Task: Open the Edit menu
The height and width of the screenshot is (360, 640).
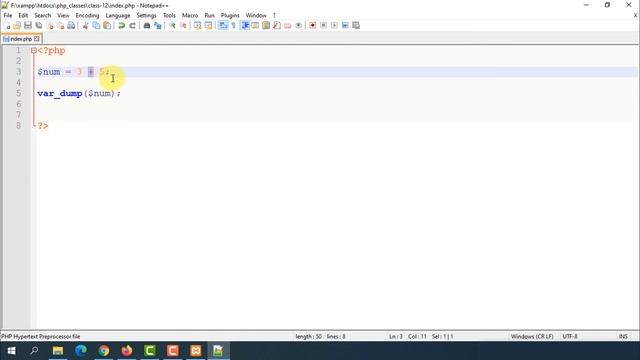Action: 23,16
